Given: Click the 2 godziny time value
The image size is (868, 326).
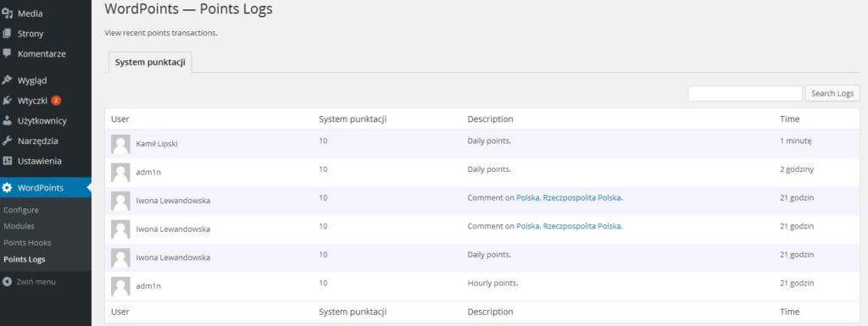Looking at the screenshot, I should coord(797,169).
